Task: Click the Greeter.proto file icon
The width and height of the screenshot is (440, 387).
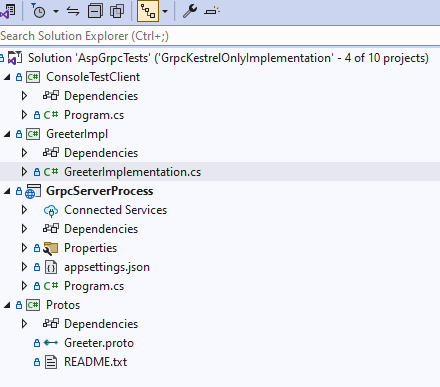Action: point(51,343)
